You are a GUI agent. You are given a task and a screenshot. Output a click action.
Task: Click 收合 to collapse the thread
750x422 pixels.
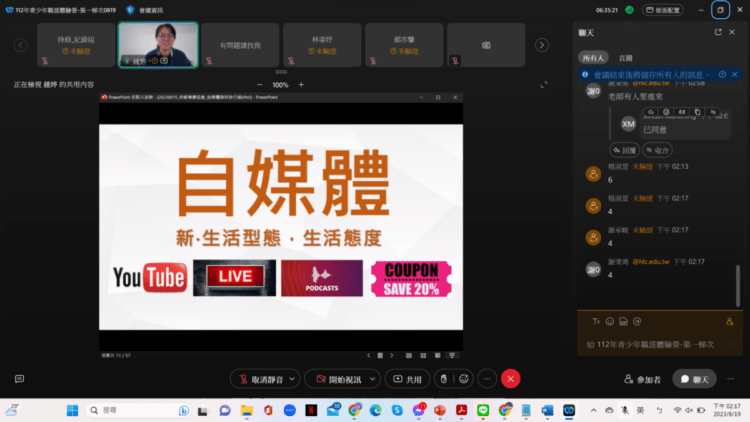click(658, 150)
